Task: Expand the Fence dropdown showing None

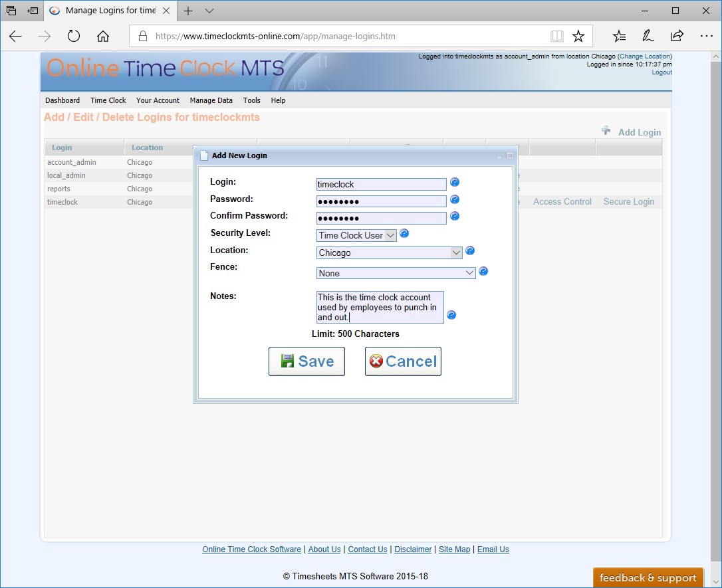Action: [x=396, y=273]
